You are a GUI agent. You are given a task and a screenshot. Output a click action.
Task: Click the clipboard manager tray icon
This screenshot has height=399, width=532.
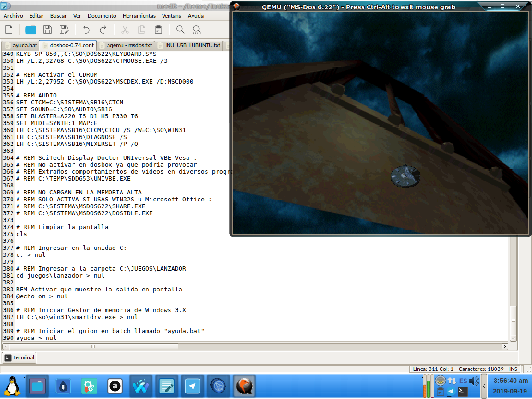coord(441,391)
